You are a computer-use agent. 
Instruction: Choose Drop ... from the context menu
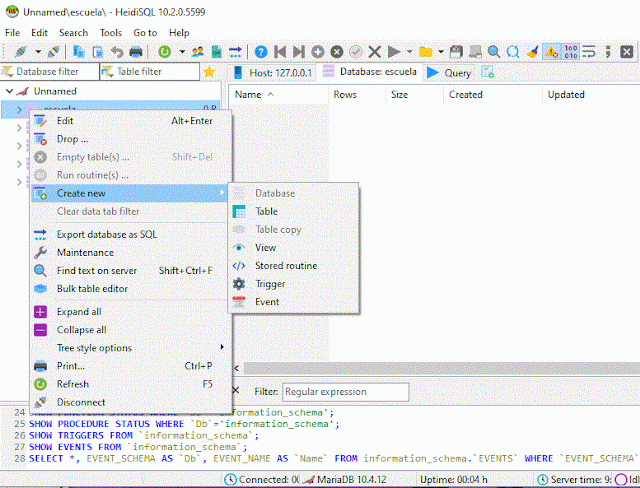tap(129, 139)
